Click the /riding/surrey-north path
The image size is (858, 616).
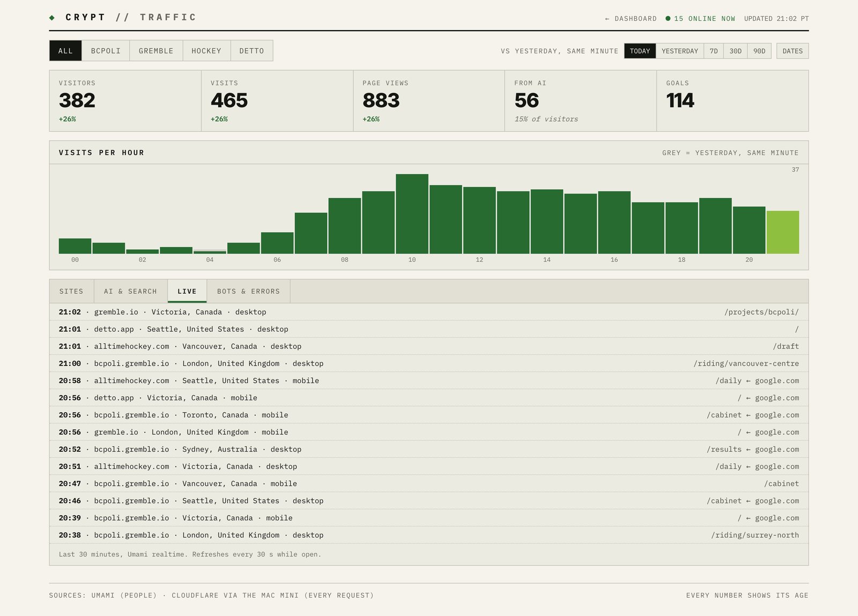click(x=755, y=535)
